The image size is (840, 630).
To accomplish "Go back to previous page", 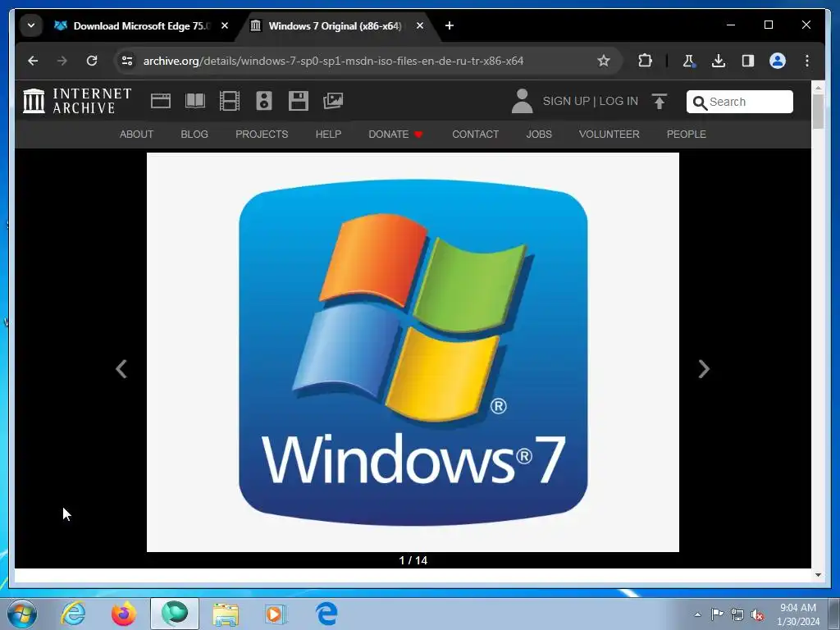I will [x=33, y=61].
